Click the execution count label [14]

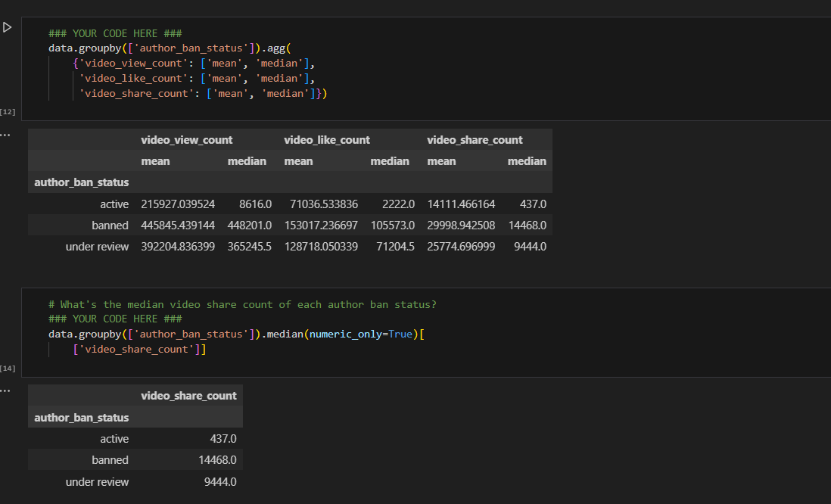[x=8, y=368]
